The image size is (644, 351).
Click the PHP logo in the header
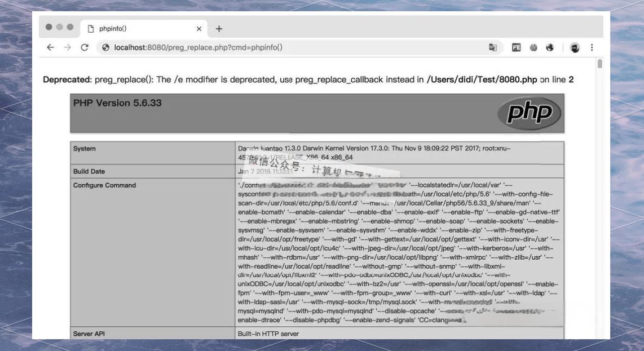(529, 113)
